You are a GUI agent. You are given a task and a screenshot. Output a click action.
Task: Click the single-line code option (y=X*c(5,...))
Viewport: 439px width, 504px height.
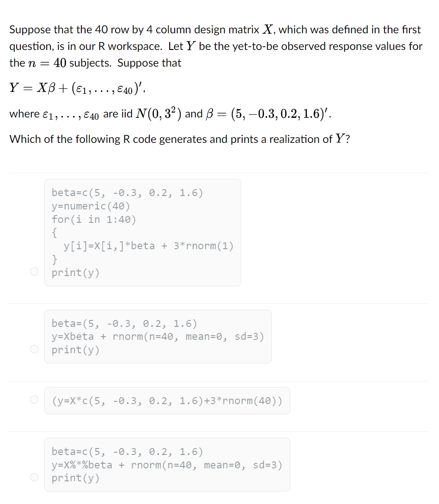[x=167, y=400]
